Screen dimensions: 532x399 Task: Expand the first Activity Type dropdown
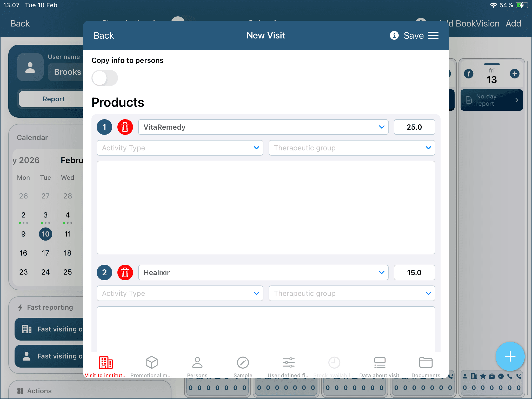point(180,148)
